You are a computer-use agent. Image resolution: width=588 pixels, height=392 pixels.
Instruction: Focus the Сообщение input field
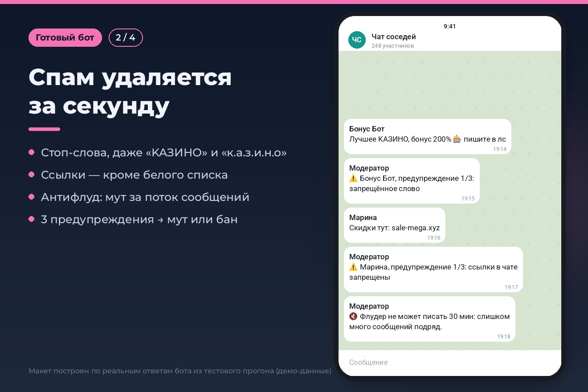[450, 363]
